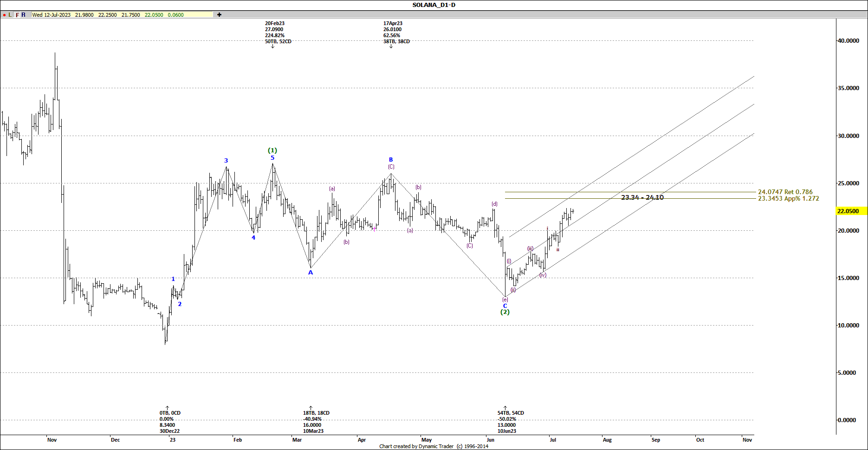Screen dimensions: 868x450
Task: Select the blue wave C label near June low
Action: [505, 306]
